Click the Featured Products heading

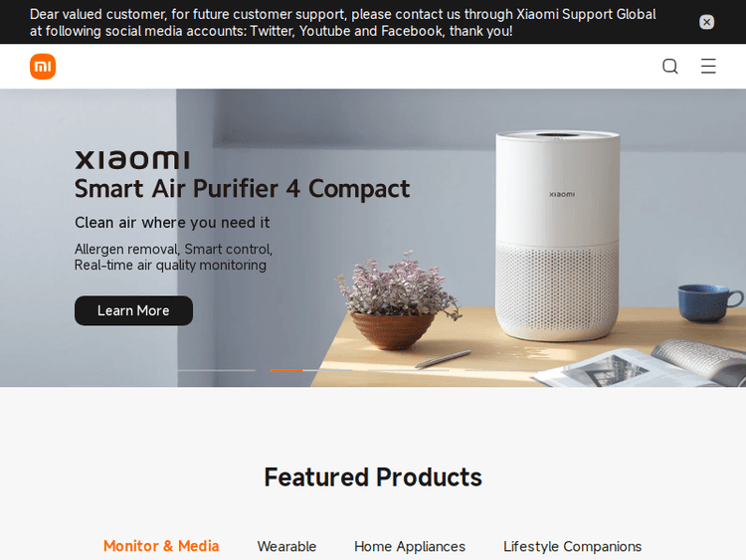(x=373, y=477)
